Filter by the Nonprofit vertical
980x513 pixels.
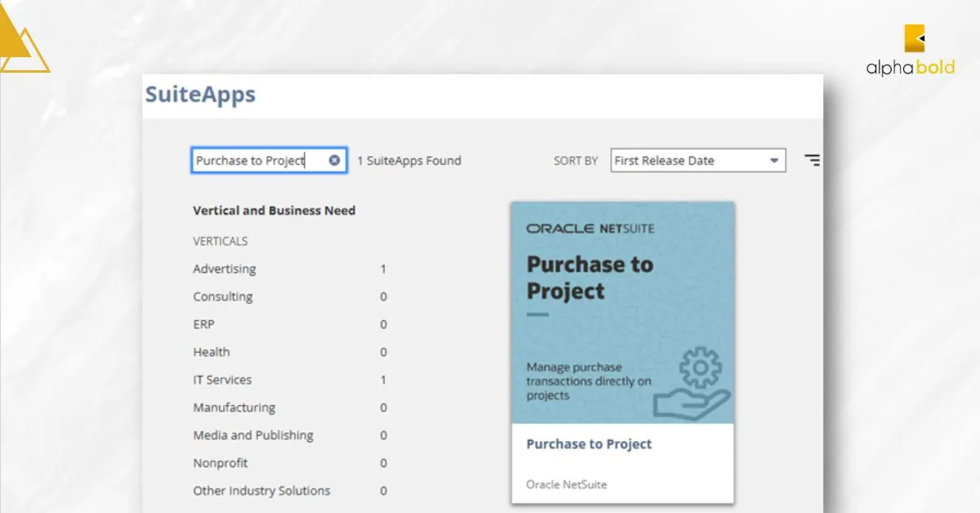(220, 463)
